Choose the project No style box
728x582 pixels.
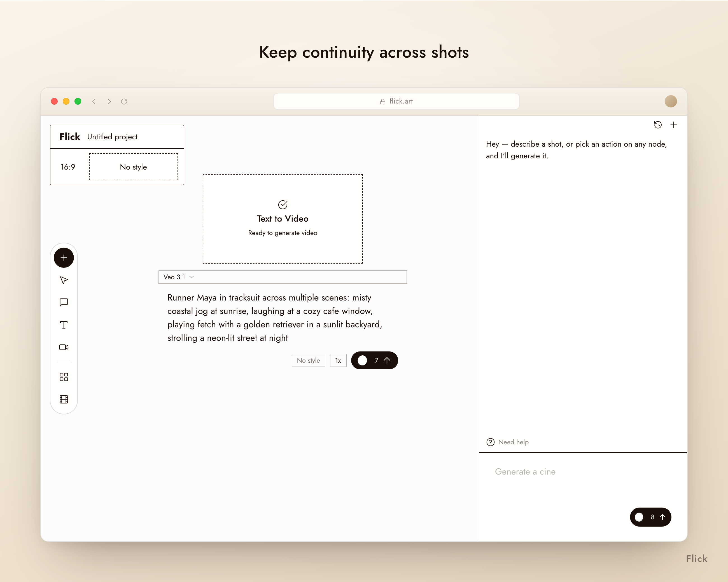(x=133, y=167)
